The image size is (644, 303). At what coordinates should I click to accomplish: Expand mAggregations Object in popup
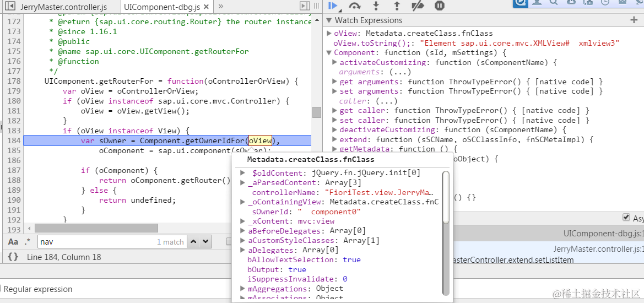point(243,289)
